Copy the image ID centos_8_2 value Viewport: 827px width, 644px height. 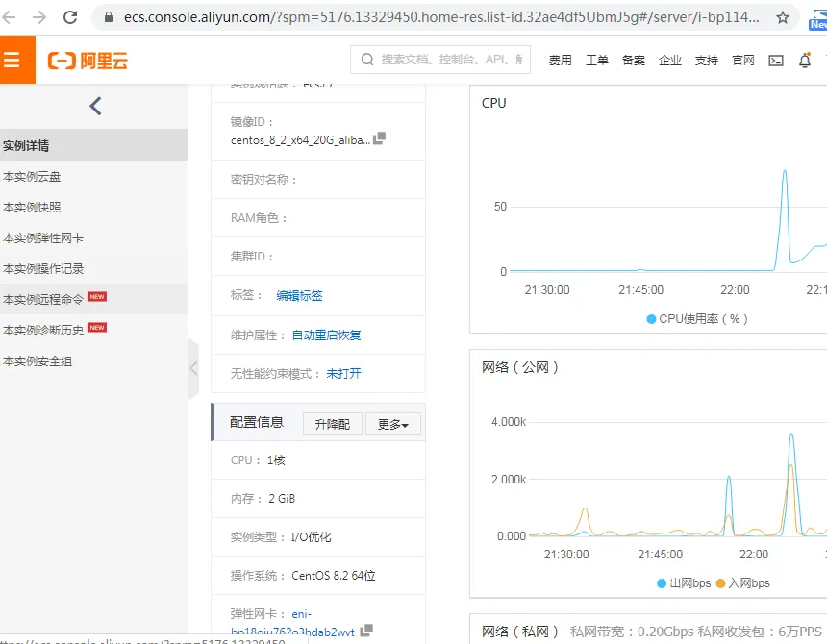[x=379, y=138]
